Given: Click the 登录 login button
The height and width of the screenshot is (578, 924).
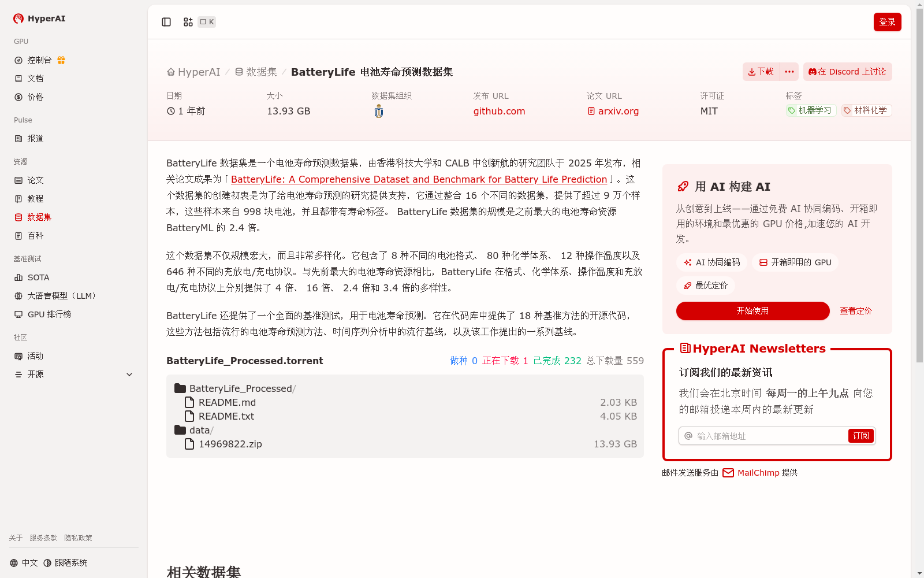Looking at the screenshot, I should (x=887, y=22).
